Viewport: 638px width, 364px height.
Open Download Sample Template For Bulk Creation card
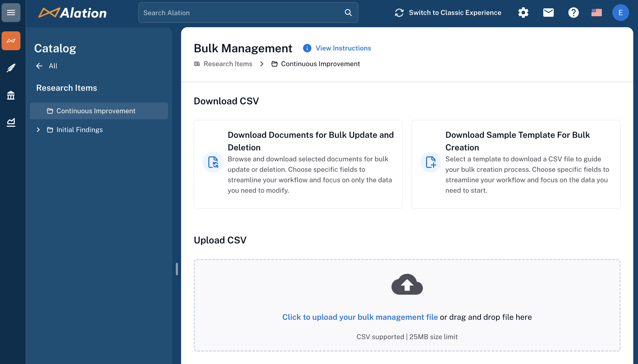click(x=516, y=164)
